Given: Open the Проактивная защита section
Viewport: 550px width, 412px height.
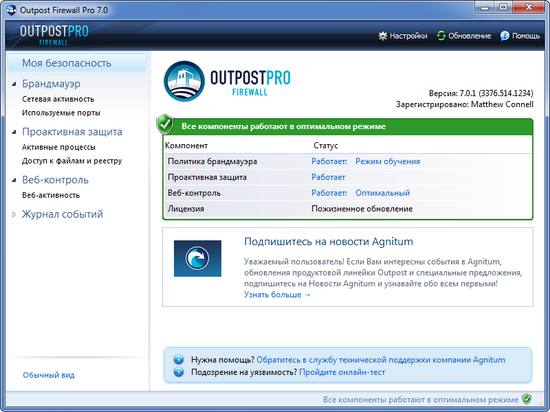Looking at the screenshot, I should 72,132.
